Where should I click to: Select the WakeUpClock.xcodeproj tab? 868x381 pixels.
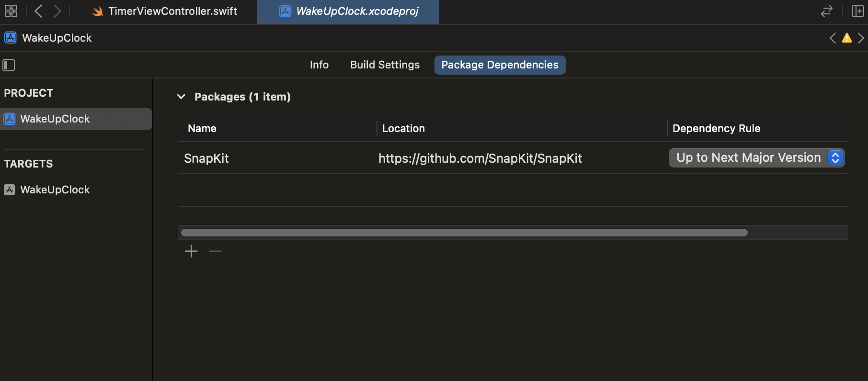[348, 11]
